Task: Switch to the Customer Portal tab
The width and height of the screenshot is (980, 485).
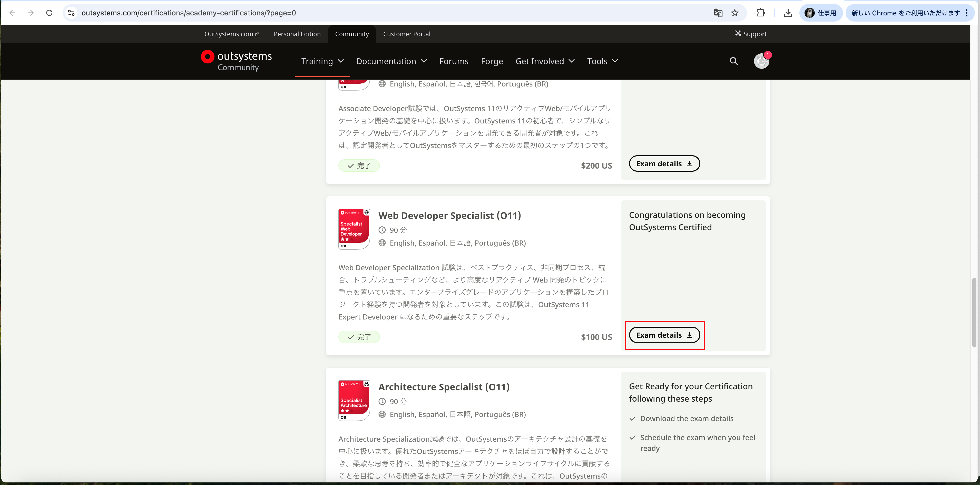Action: 406,34
